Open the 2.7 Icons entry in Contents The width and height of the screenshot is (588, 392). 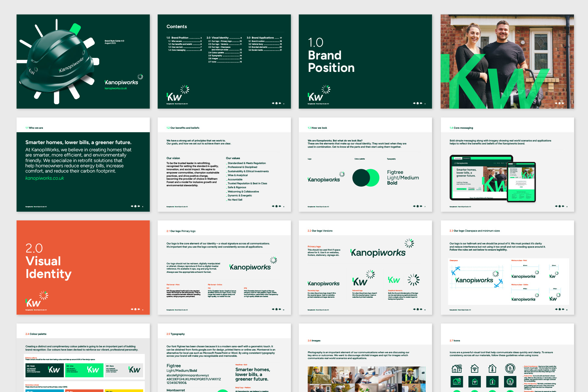click(x=214, y=61)
